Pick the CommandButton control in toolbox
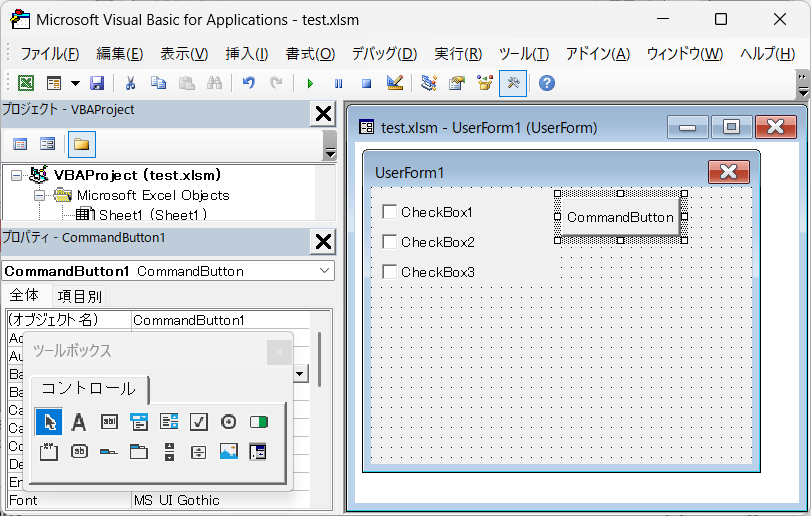The width and height of the screenshot is (811, 516). point(79,451)
